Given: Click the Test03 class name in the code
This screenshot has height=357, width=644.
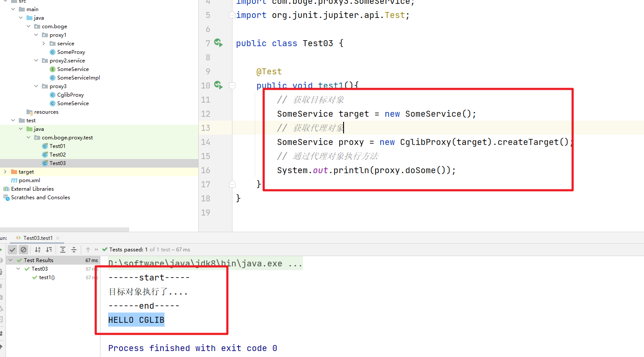Looking at the screenshot, I should point(318,43).
